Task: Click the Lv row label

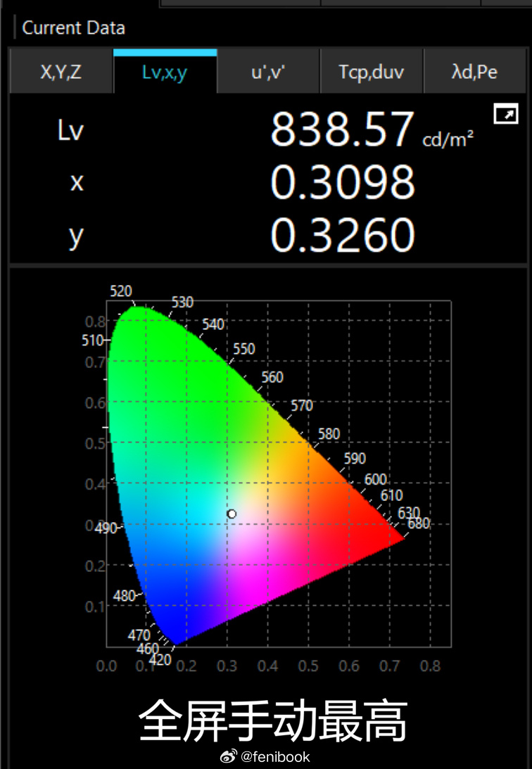Action: coord(70,130)
